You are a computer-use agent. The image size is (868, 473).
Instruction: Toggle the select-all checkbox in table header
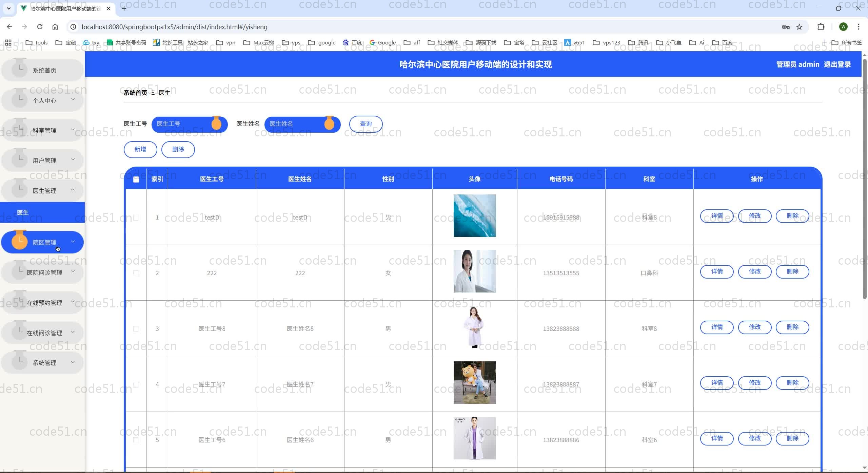(136, 179)
